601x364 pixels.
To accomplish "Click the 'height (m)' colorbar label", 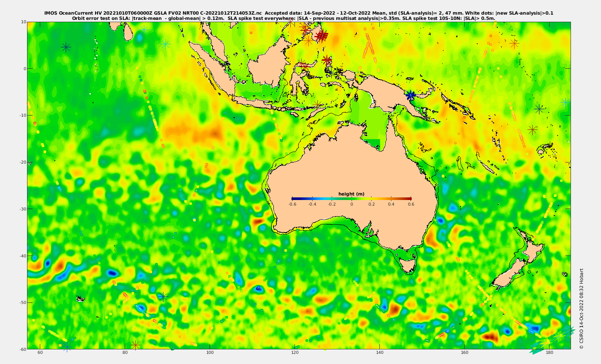I will (x=351, y=194).
